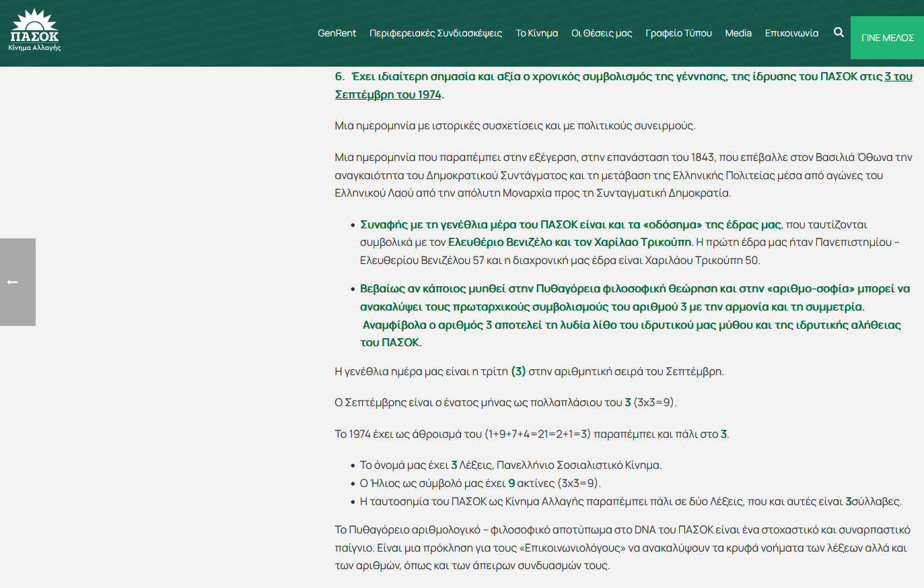Open the GenRent menu item
Viewport: 924px width, 588px height.
(336, 33)
